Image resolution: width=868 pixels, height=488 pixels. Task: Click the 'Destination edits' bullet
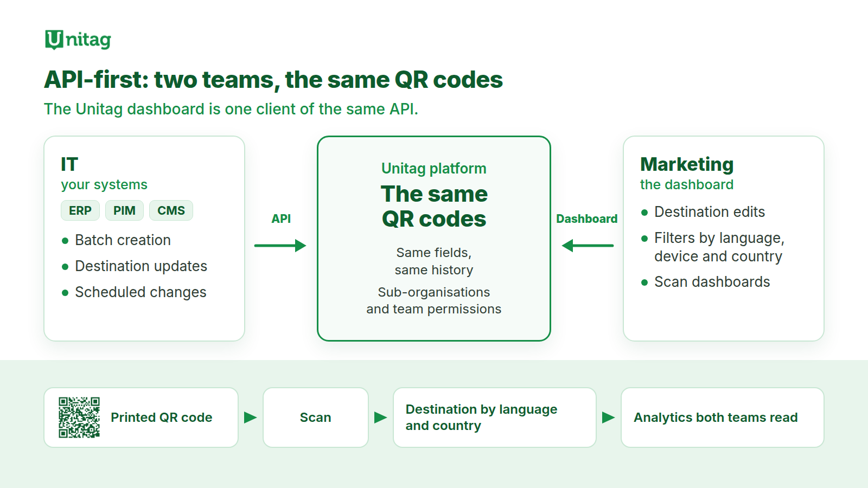[710, 212]
